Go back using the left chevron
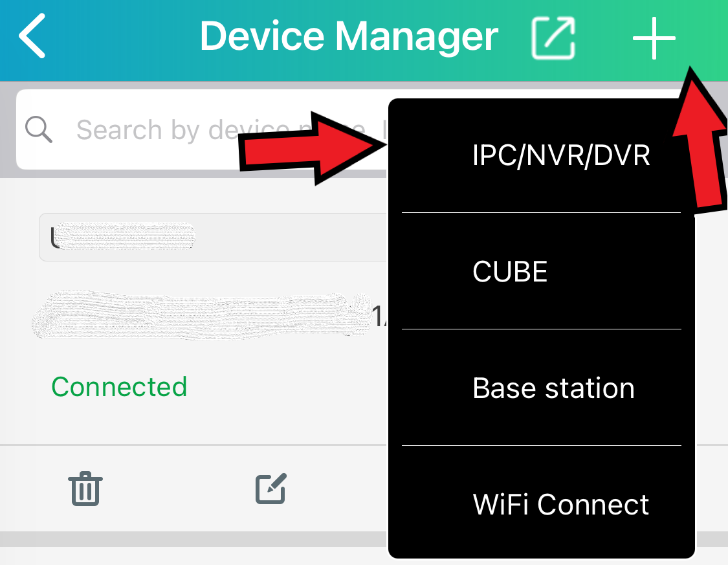 (x=32, y=36)
